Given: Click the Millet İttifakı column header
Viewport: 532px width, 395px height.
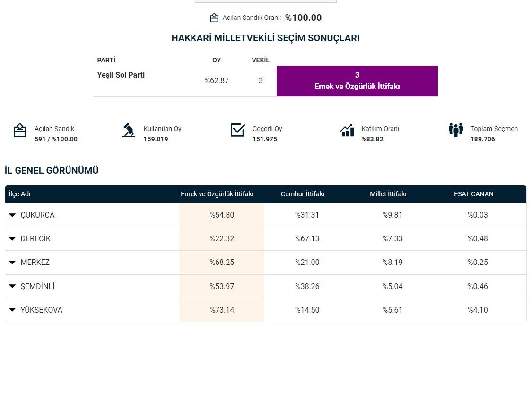Looking at the screenshot, I should pyautogui.click(x=388, y=194).
